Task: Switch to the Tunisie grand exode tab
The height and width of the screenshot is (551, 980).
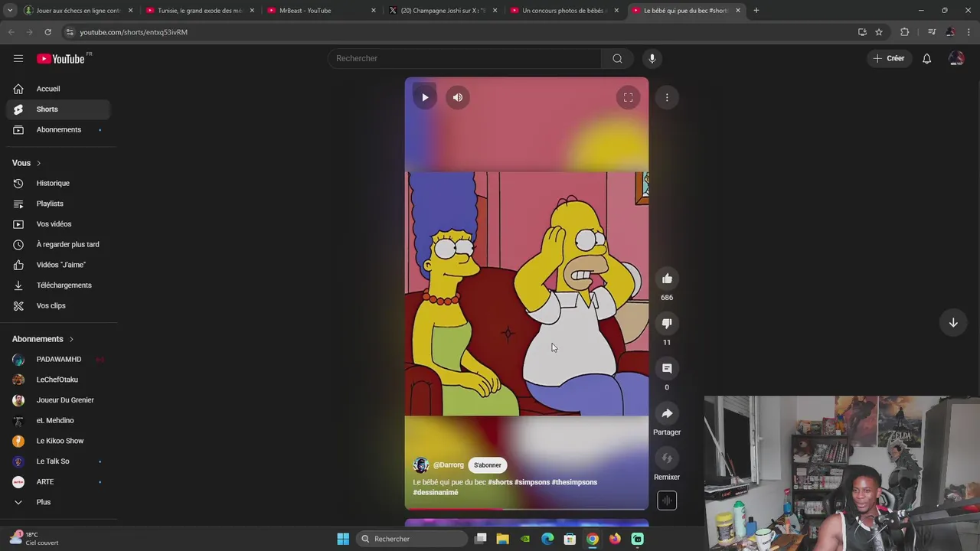Action: 200,11
